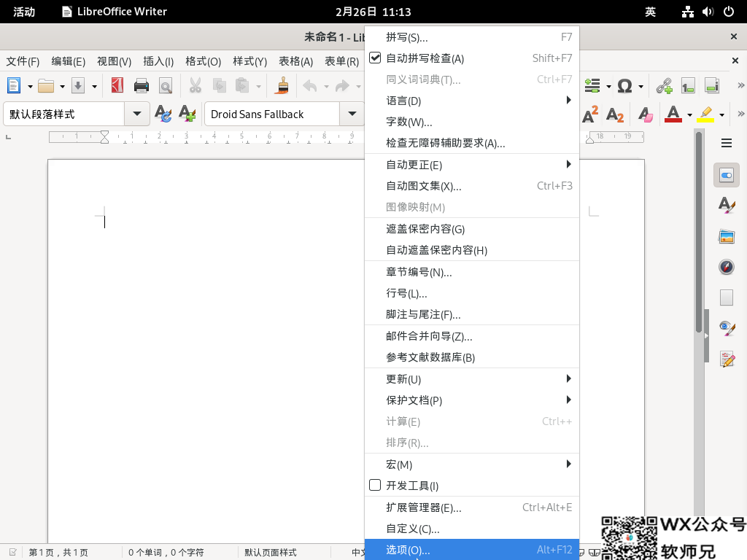Viewport: 747px width, 560px height.
Task: Open sidebar Properties panel
Action: [727, 175]
